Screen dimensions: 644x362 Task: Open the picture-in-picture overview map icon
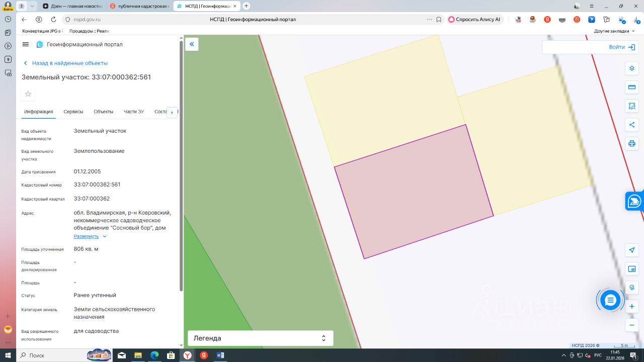[632, 269]
